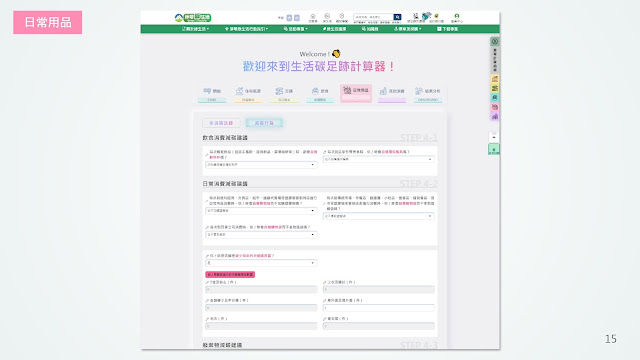640x360 pixels.
Task: Click the second left disabled quantity field
Action: tap(261, 308)
